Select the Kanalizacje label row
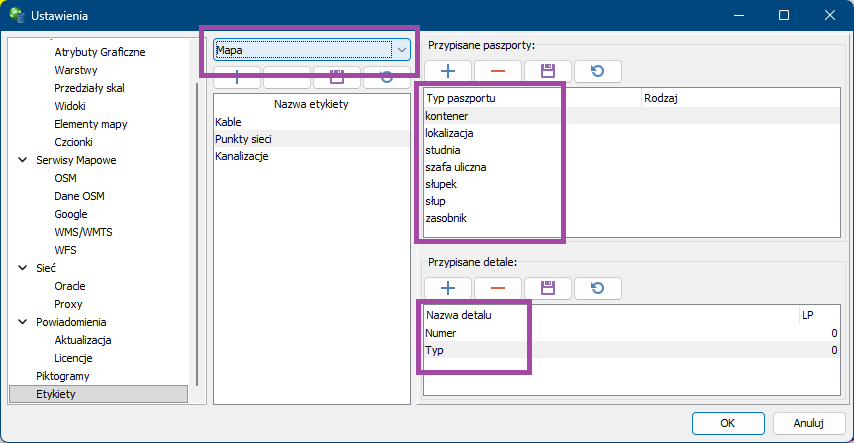 (242, 156)
